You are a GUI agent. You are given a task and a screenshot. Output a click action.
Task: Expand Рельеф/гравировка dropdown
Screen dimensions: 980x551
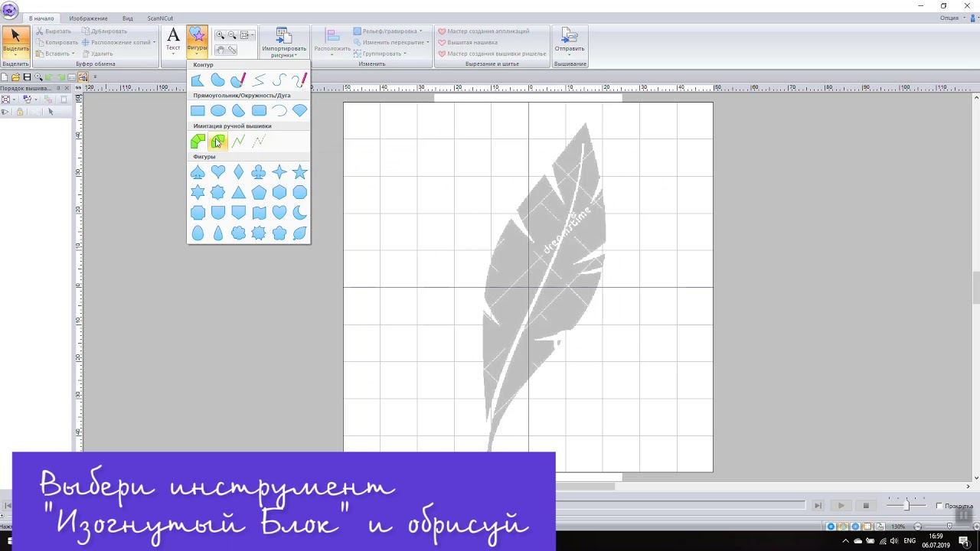coord(387,31)
